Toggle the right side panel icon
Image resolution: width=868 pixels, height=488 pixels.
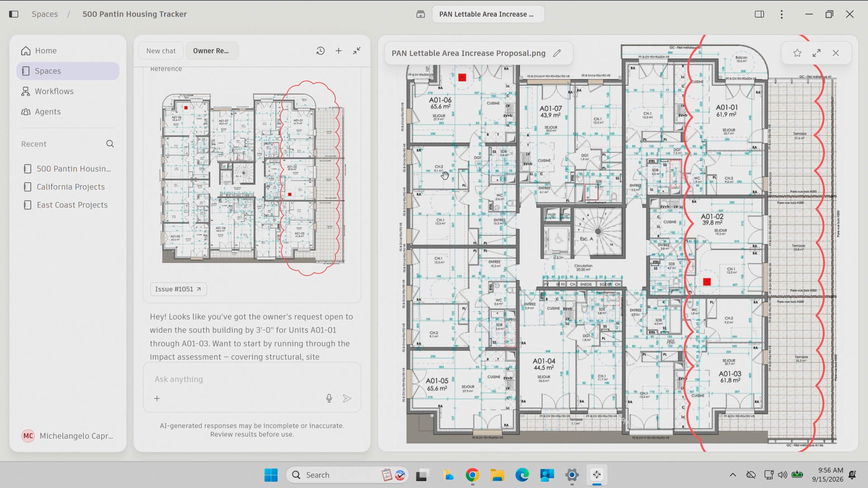pyautogui.click(x=759, y=14)
